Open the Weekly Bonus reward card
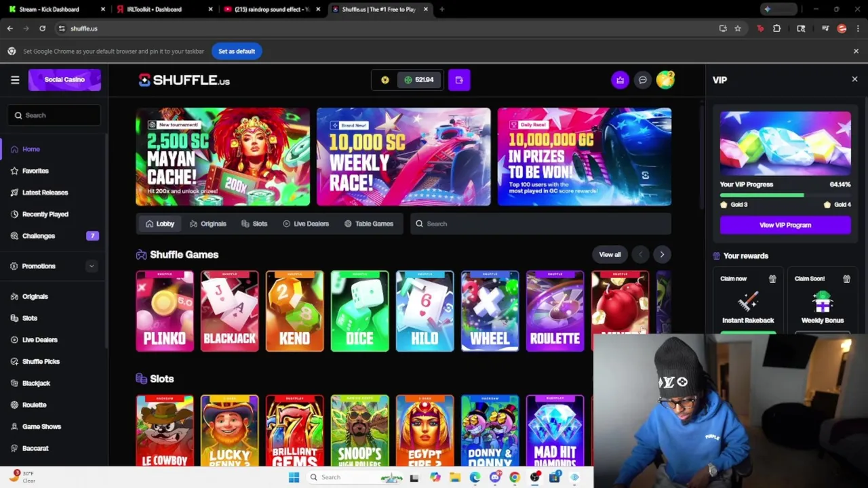Screen dimensions: 868x488 [823, 302]
